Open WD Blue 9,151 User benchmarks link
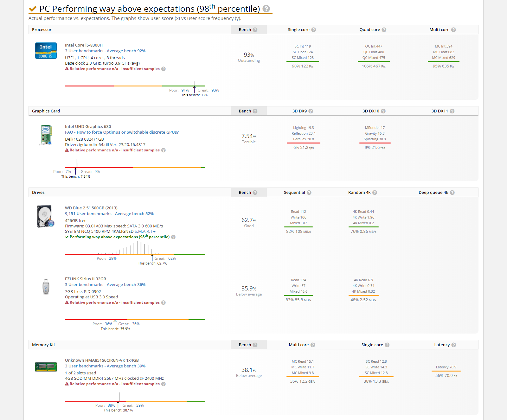Screen dimensions: 507x420 click(109, 214)
